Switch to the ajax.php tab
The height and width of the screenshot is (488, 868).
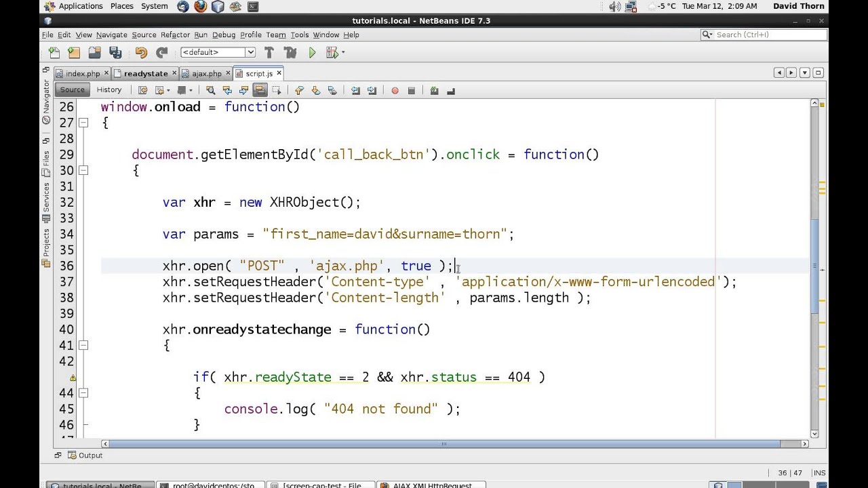206,73
